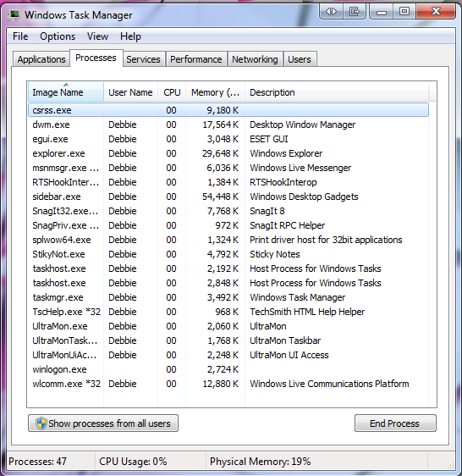
Task: Switch to the Performance tab
Action: [196, 59]
